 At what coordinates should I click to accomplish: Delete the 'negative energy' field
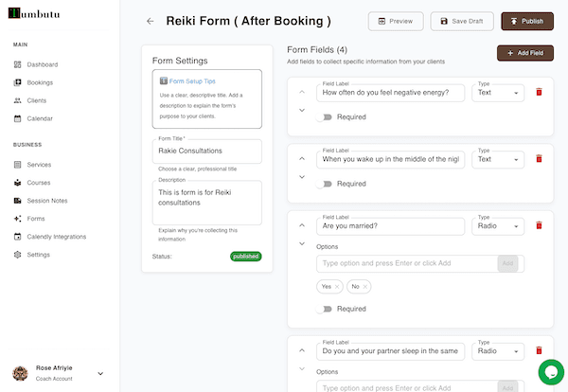point(539,92)
